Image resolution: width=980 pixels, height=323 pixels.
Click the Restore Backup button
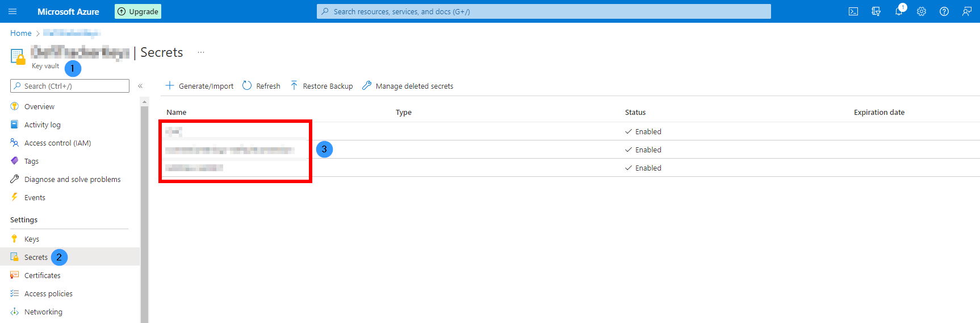[321, 86]
